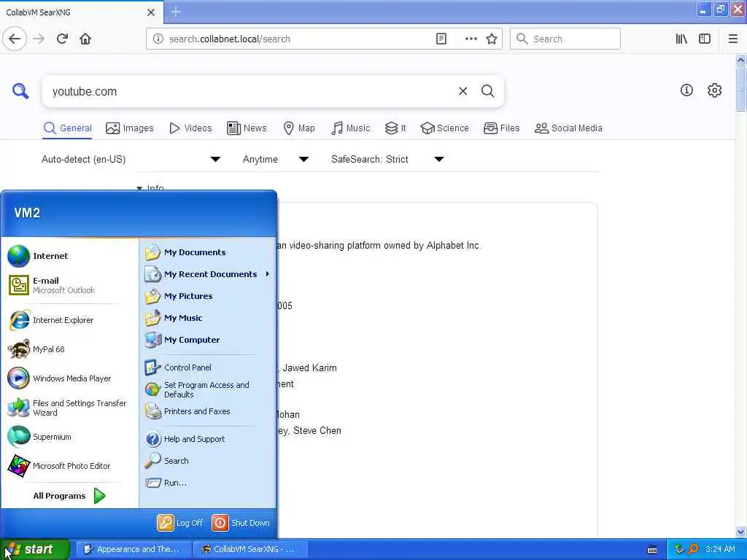747x560 pixels.
Task: Click the orange magnifier tray icon
Action: [x=694, y=549]
